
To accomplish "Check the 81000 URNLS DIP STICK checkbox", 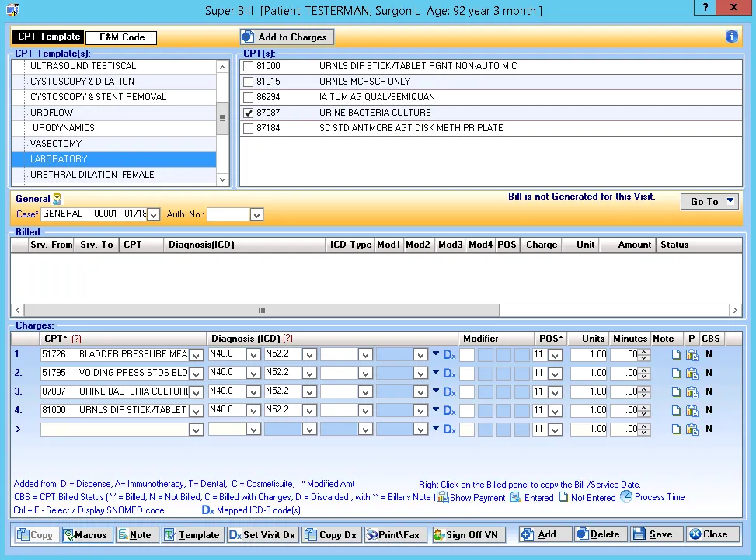I will click(x=248, y=66).
